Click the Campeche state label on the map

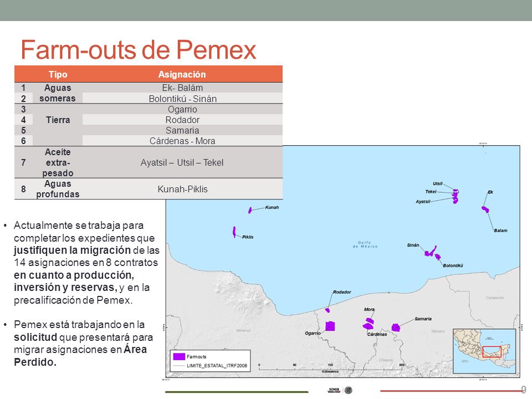pos(495,298)
